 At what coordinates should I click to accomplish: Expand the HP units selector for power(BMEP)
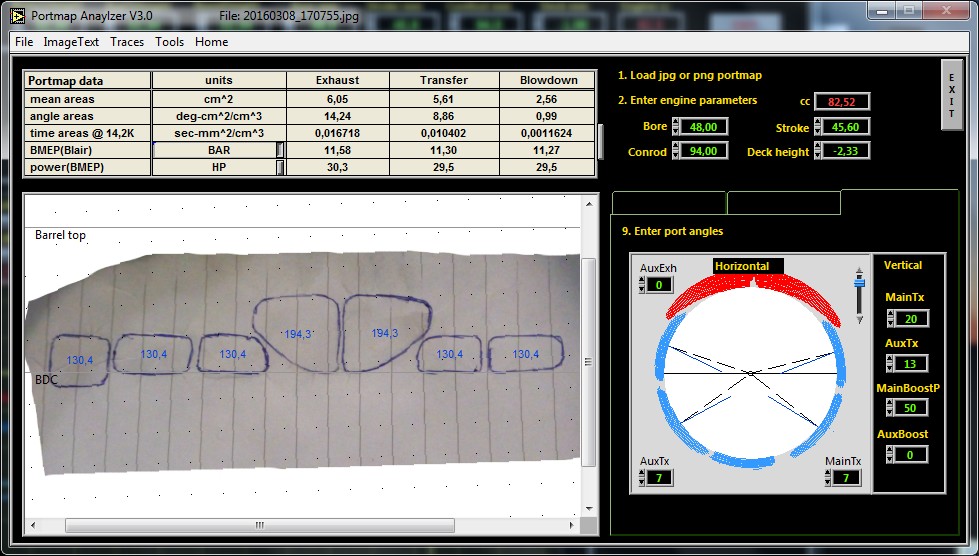280,167
